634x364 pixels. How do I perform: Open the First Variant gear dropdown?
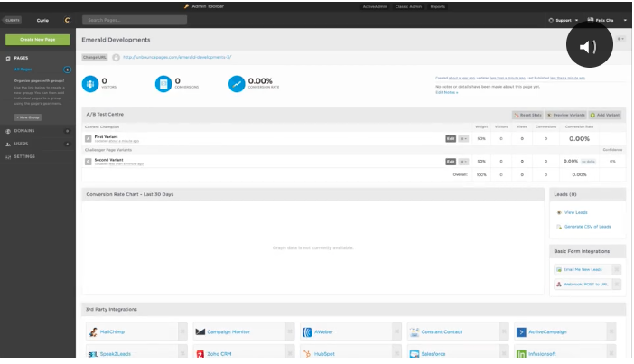[463, 139]
